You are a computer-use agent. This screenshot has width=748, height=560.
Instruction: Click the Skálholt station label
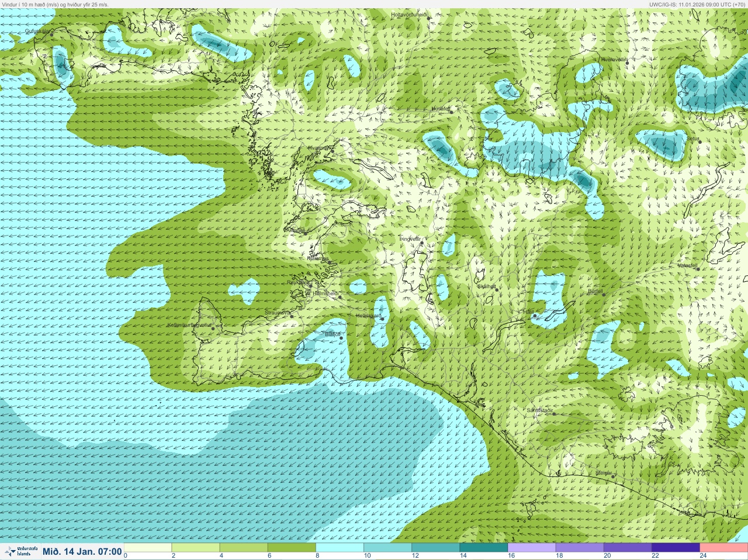point(487,286)
